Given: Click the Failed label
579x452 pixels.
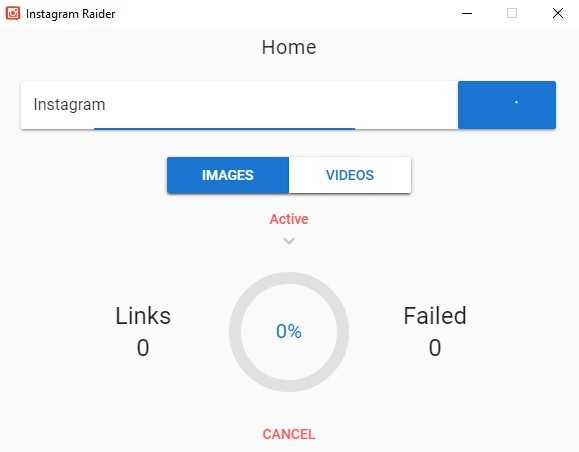Looking at the screenshot, I should [x=435, y=316].
